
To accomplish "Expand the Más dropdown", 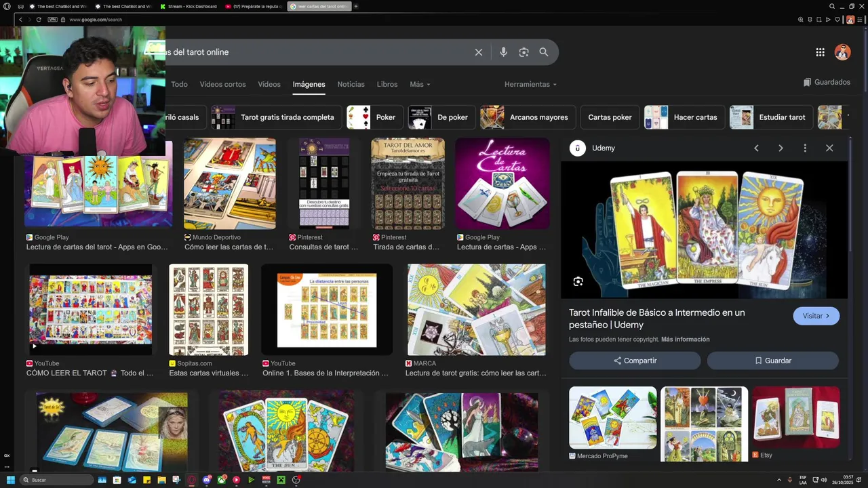I will click(420, 84).
